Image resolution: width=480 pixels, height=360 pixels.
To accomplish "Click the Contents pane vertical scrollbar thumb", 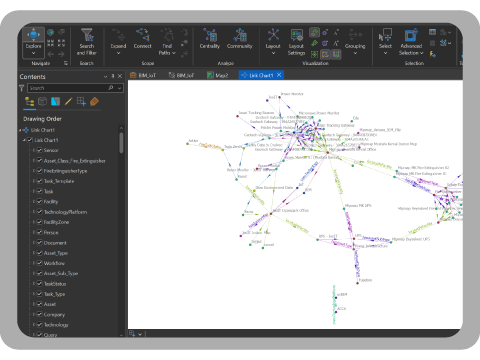I will click(x=121, y=143).
